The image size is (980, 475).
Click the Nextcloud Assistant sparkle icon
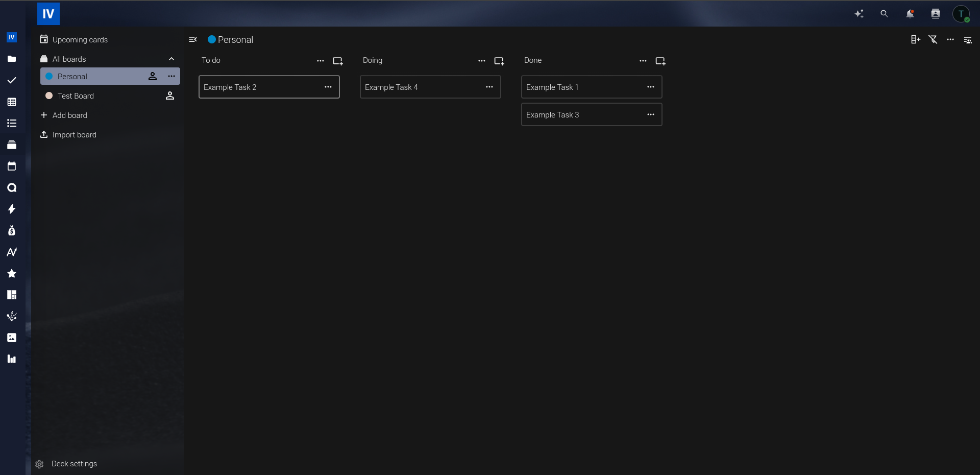point(859,14)
